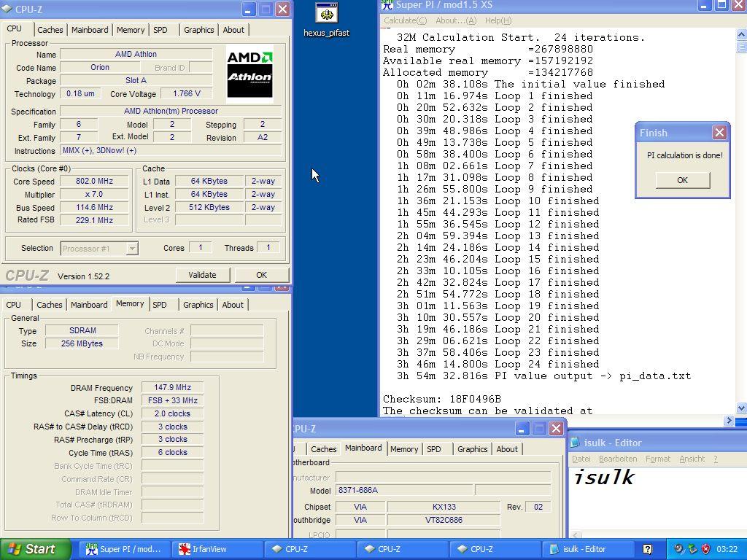Click southbridge value VT82C686
This screenshot has height=560, width=747.
click(444, 520)
